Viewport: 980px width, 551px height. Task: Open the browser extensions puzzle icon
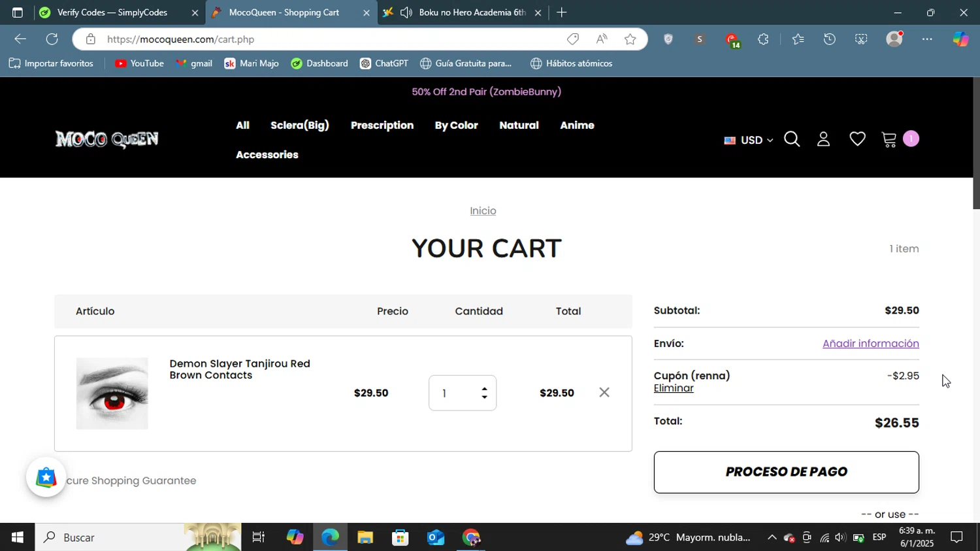click(x=763, y=39)
